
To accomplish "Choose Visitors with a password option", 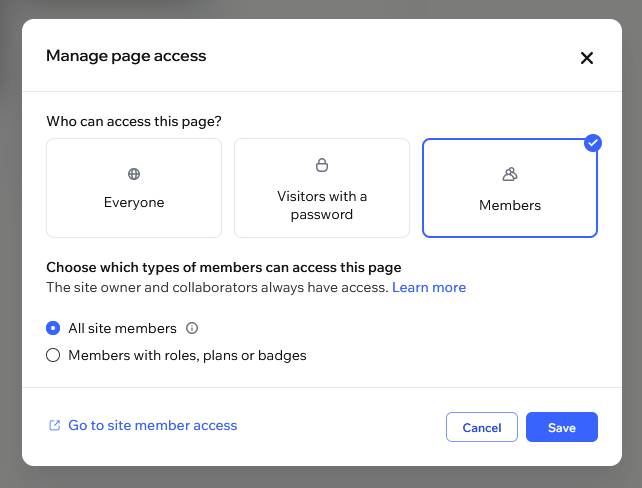I will pos(322,188).
